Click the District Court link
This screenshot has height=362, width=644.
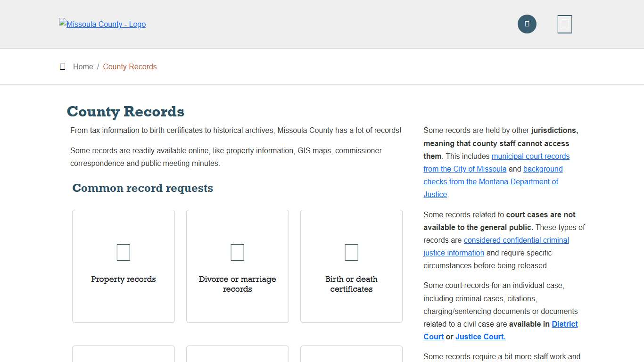(x=565, y=324)
